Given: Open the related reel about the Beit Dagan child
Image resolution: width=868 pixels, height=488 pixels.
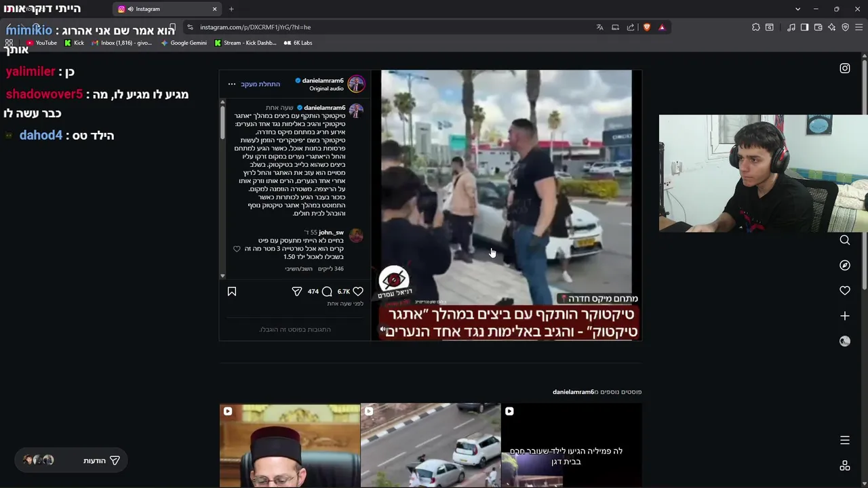Looking at the screenshot, I should click(571, 445).
